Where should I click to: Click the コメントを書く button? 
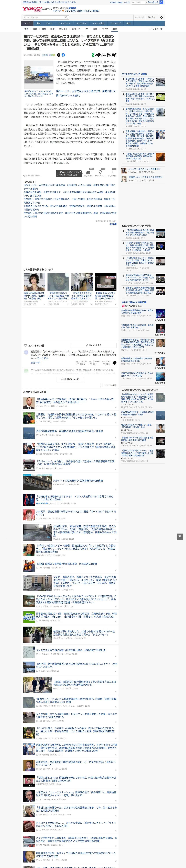[93, 345]
